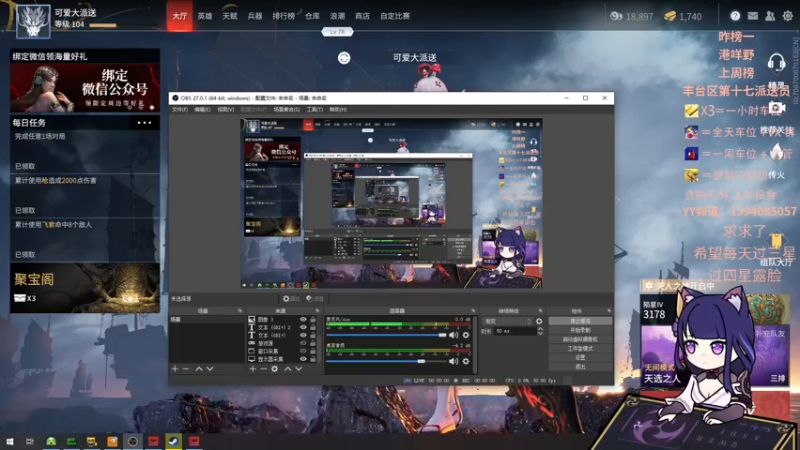Click the 启动虚拟摄像机 button
The width and height of the screenshot is (800, 450).
(580, 339)
